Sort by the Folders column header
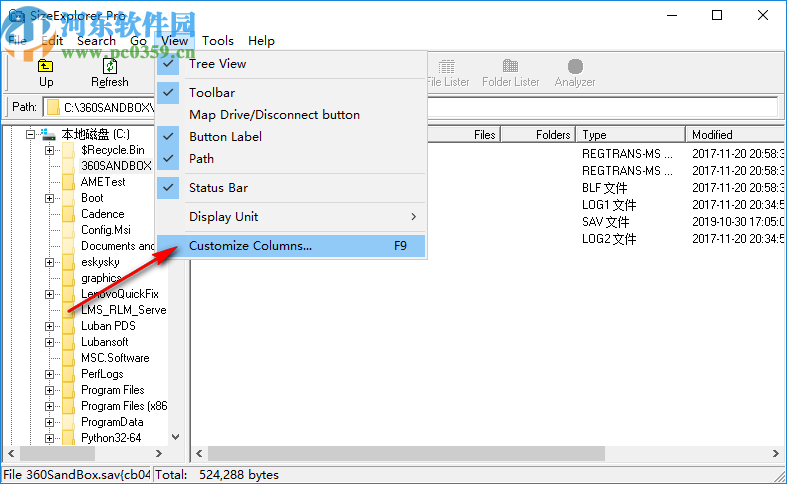Image resolution: width=787 pixels, height=484 pixels. click(x=538, y=135)
